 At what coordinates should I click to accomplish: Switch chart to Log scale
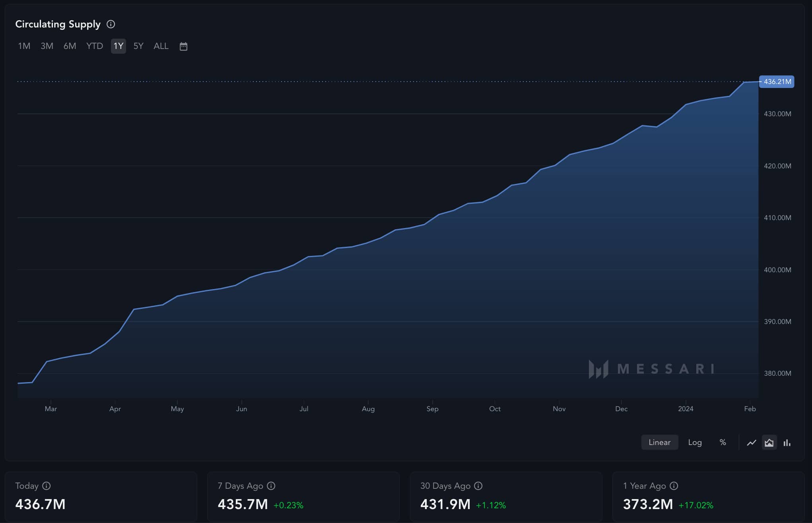[x=695, y=443]
